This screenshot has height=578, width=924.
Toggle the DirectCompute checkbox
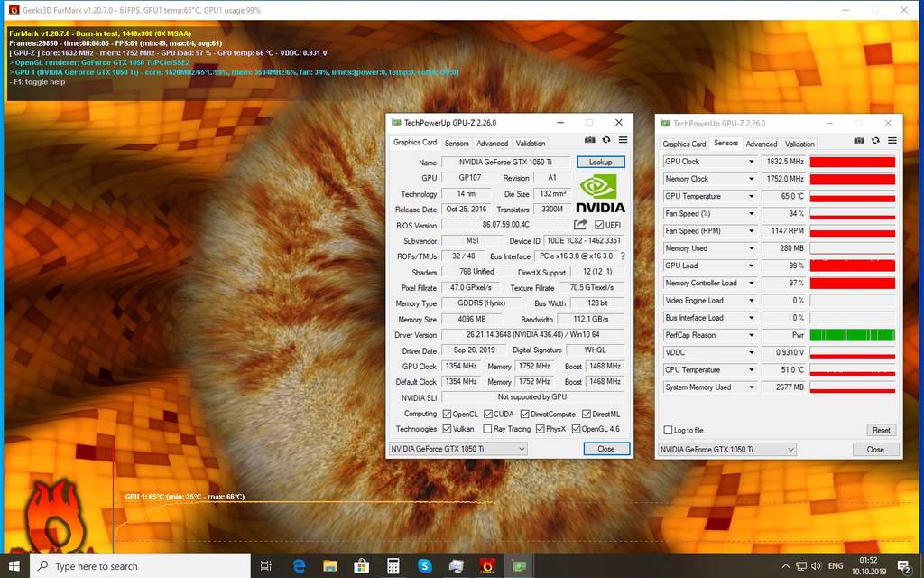pos(524,414)
